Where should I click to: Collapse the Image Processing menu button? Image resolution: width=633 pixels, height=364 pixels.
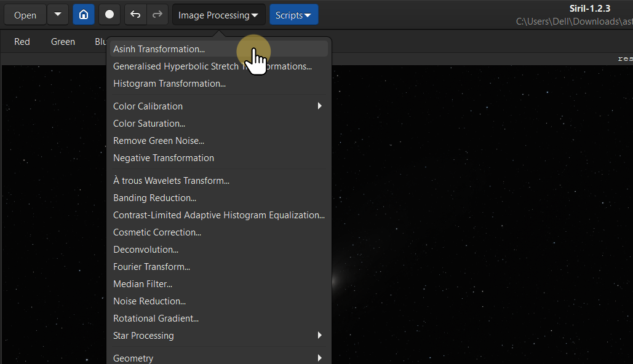click(218, 15)
